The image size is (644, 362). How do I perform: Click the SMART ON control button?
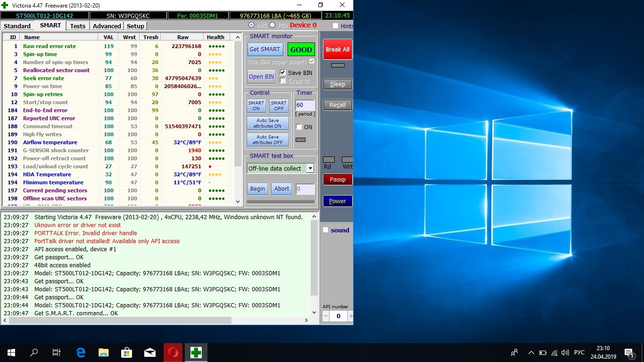(256, 106)
